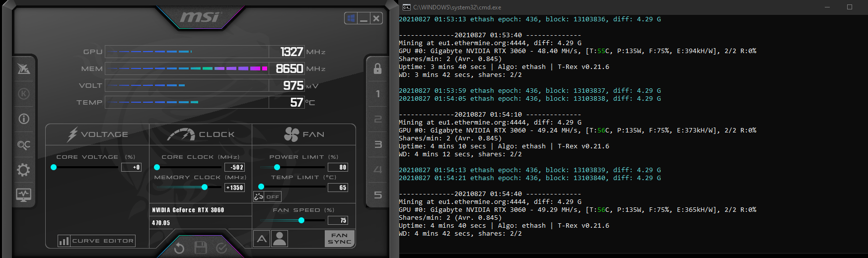Click the Temp Limit slider handle
Image resolution: width=868 pixels, height=258 pixels.
[261, 187]
